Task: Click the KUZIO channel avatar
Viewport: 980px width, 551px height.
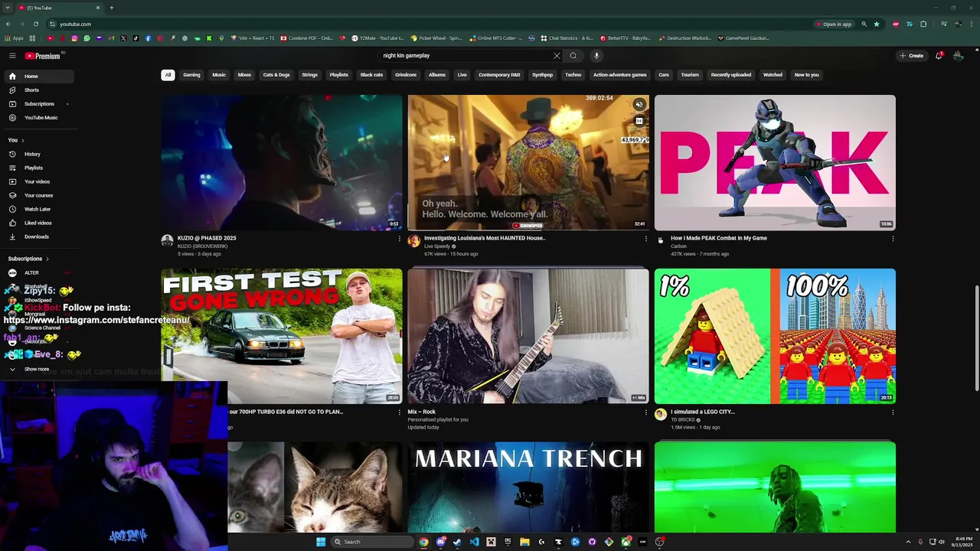Action: (x=167, y=241)
